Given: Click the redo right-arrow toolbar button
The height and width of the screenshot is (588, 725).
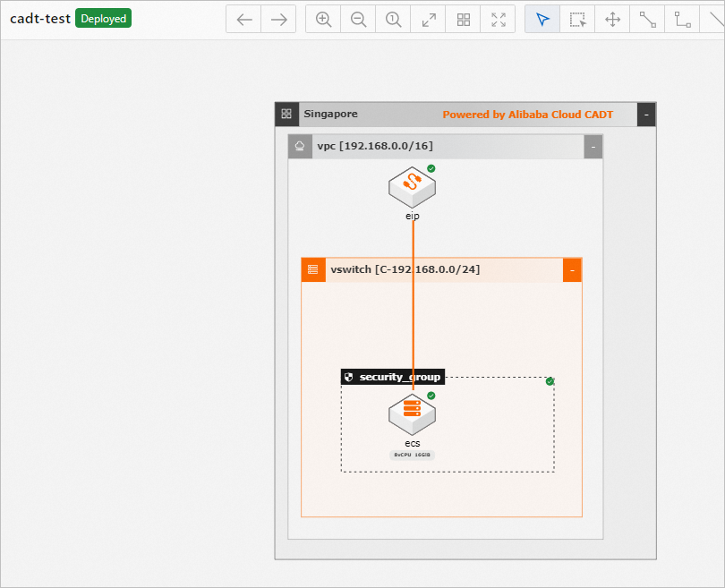Looking at the screenshot, I should [x=278, y=20].
